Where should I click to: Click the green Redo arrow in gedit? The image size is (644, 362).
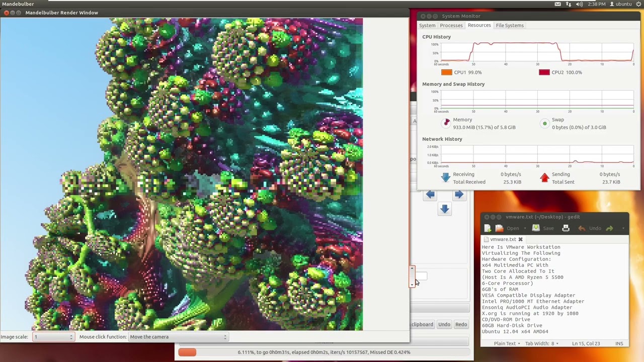[x=609, y=228]
